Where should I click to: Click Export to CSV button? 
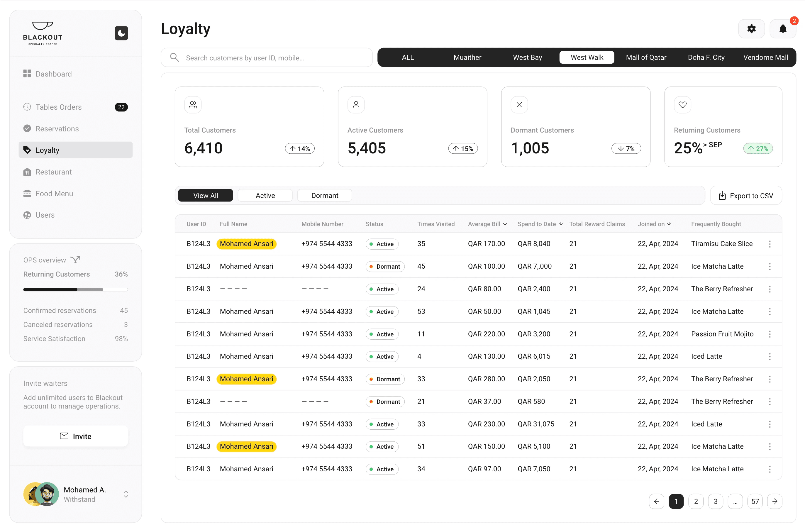746,196
